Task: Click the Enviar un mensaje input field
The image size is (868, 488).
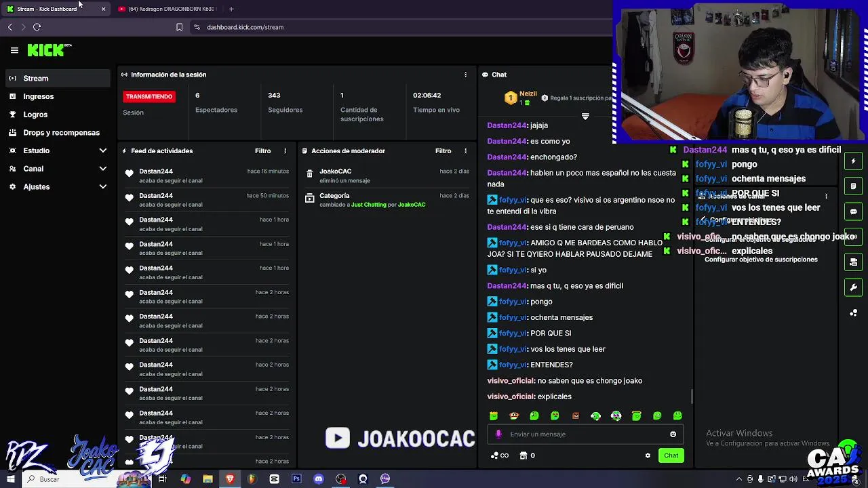Action: coord(585,434)
